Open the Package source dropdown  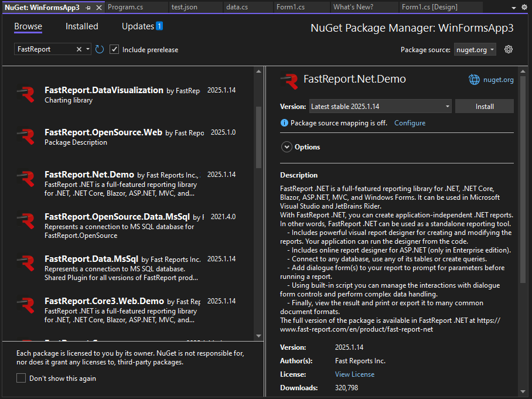475,50
